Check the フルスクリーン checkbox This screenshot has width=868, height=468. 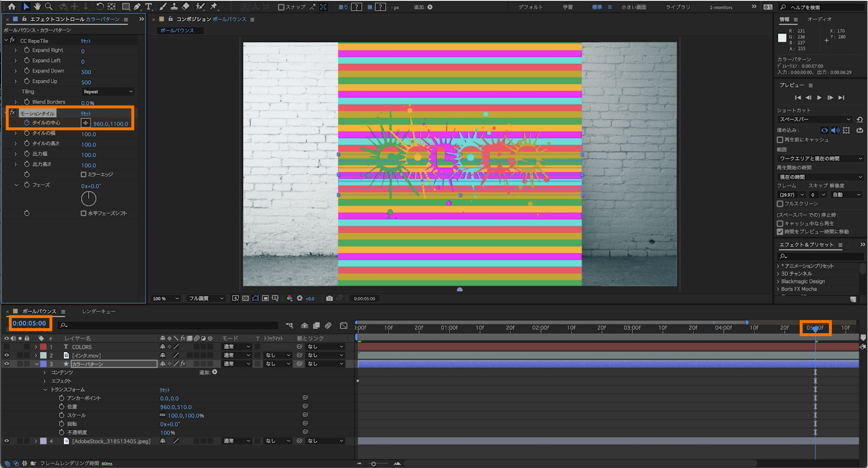pyautogui.click(x=780, y=204)
